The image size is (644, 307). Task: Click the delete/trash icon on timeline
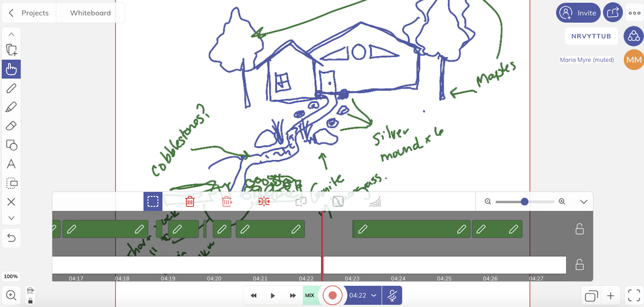click(189, 201)
